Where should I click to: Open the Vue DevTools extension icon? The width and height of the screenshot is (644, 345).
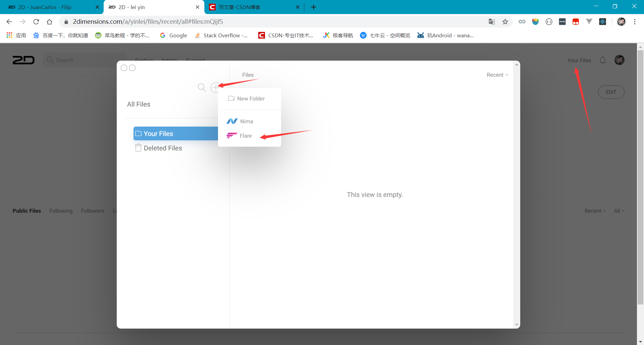(x=589, y=21)
